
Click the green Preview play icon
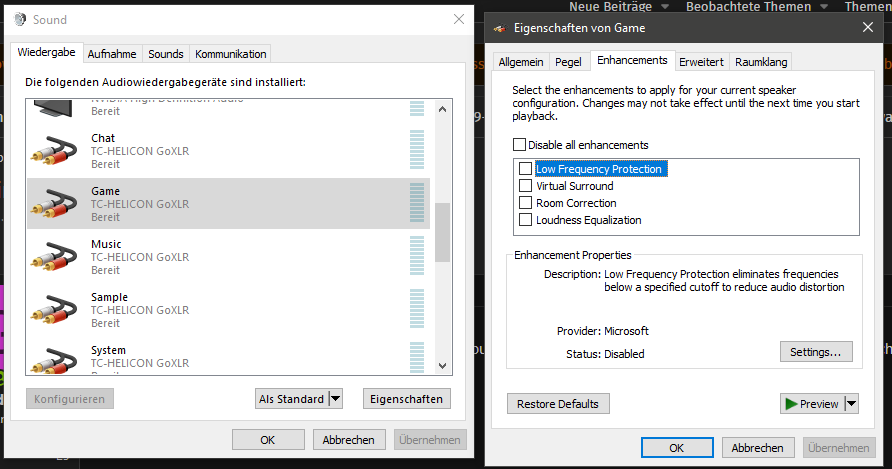pyautogui.click(x=791, y=404)
